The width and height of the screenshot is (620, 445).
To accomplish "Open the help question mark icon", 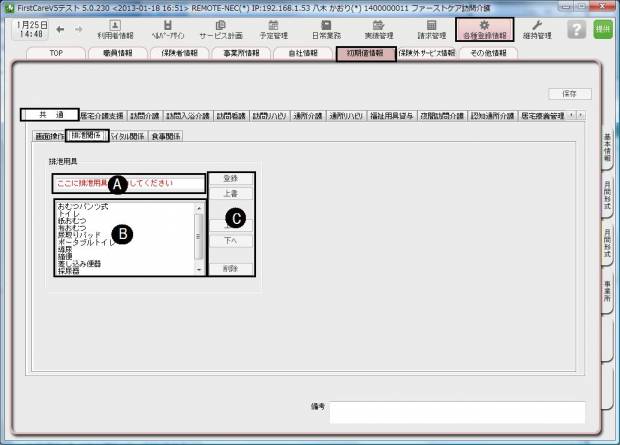I will point(575,30).
